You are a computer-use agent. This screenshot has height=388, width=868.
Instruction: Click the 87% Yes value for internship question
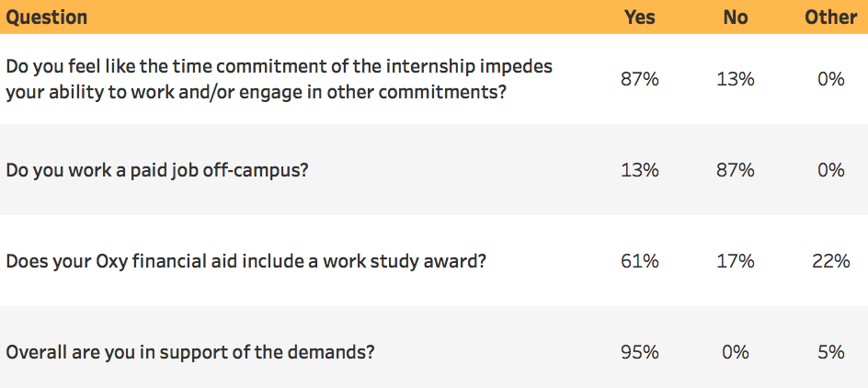639,79
